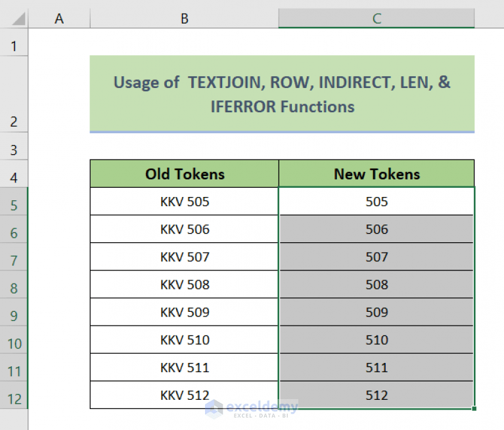Select New Tokens cell with value 505
Screen dimensions: 504x430
[377, 202]
